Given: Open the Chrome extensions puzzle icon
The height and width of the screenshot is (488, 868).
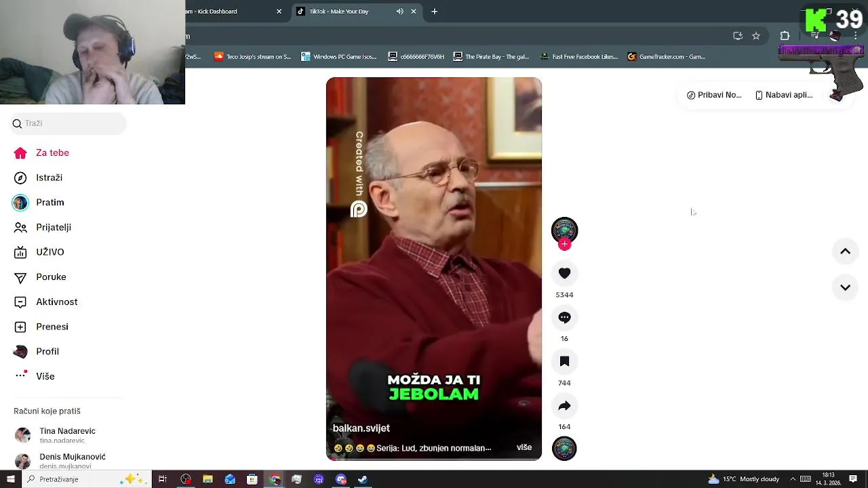Looking at the screenshot, I should pyautogui.click(x=785, y=36).
